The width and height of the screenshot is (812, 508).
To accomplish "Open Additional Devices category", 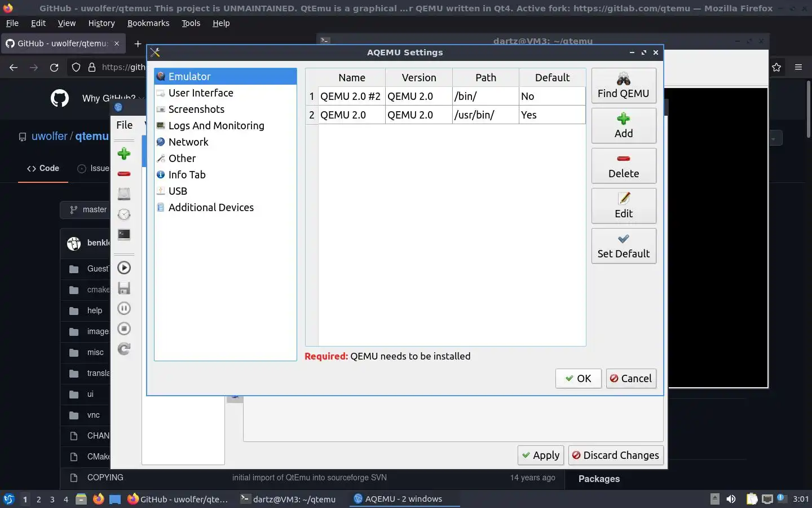I will pyautogui.click(x=226, y=208).
